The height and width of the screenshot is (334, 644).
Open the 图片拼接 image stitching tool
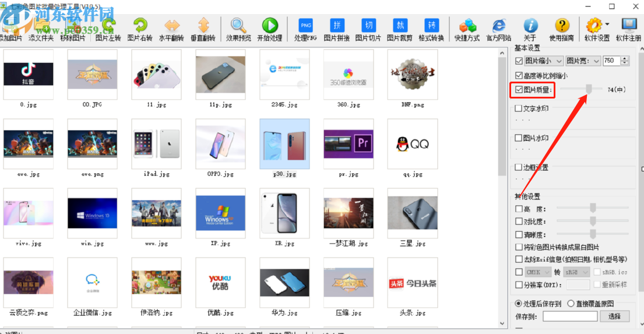pyautogui.click(x=337, y=30)
